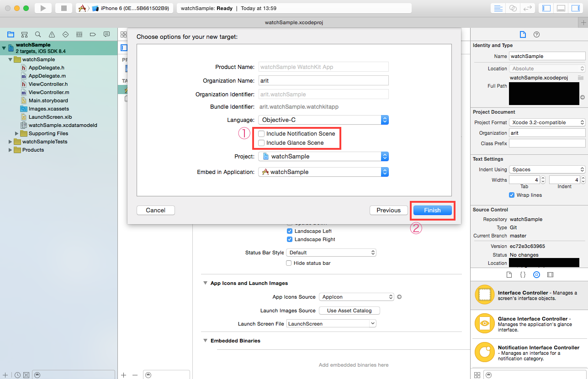Click arrow beside App Icons Source

399,297
